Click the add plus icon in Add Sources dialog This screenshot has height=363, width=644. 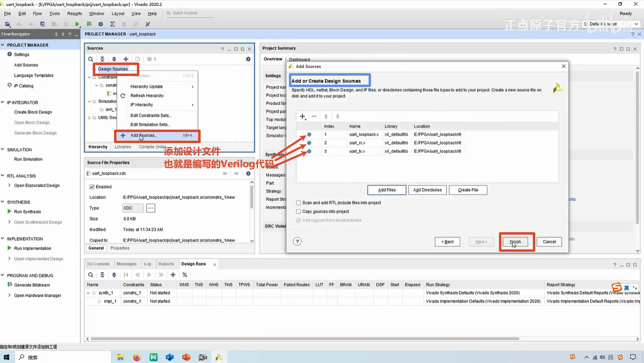click(x=303, y=117)
